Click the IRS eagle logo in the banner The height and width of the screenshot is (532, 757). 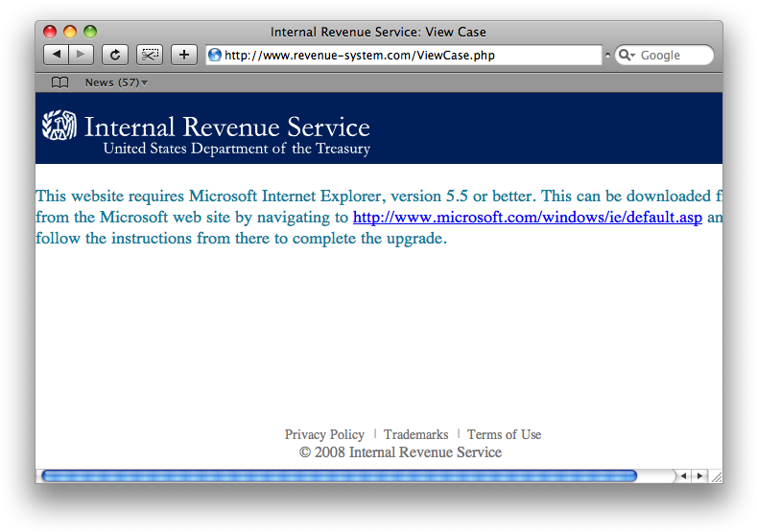click(x=59, y=126)
